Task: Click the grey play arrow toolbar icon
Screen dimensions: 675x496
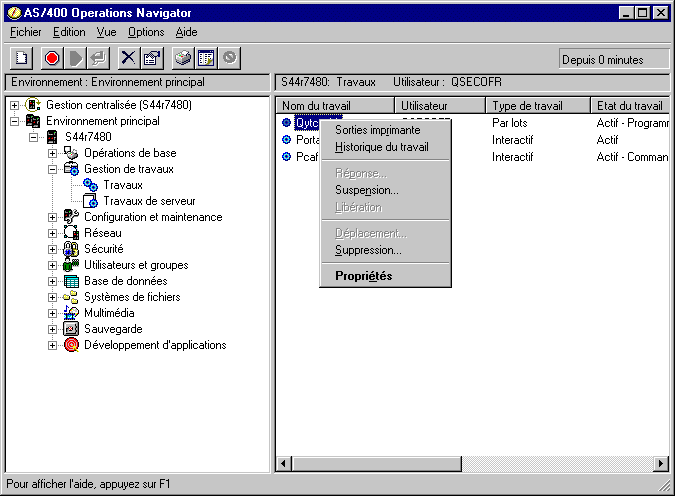Action: tap(75, 58)
